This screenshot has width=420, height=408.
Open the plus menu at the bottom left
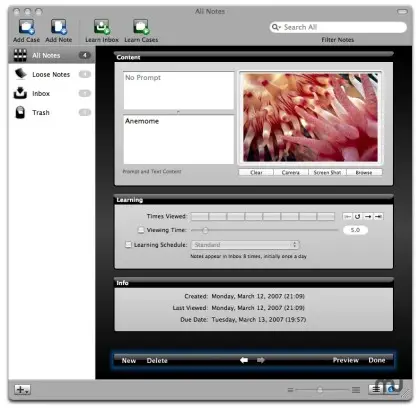[x=22, y=389]
